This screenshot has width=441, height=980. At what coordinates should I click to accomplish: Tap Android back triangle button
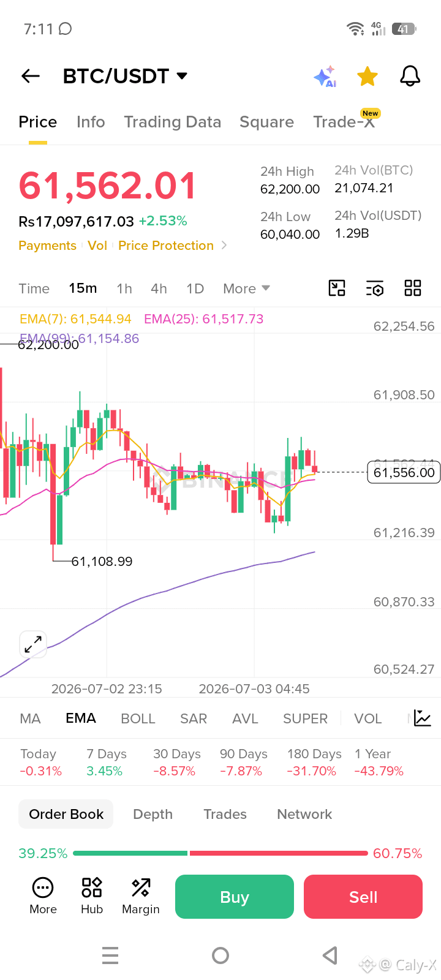click(x=330, y=956)
